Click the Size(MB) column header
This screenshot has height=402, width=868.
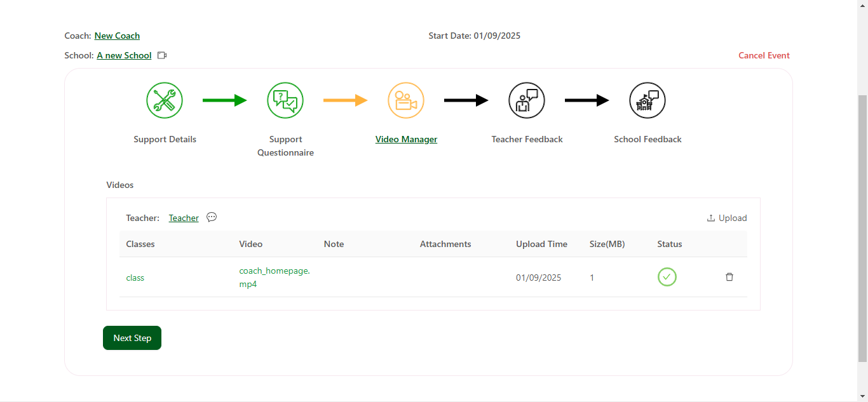607,244
